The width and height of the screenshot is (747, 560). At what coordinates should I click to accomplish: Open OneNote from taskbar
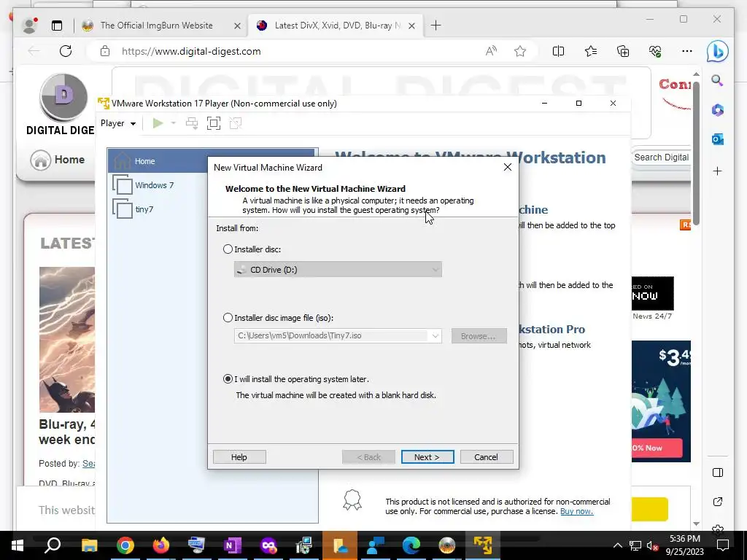pyautogui.click(x=232, y=545)
